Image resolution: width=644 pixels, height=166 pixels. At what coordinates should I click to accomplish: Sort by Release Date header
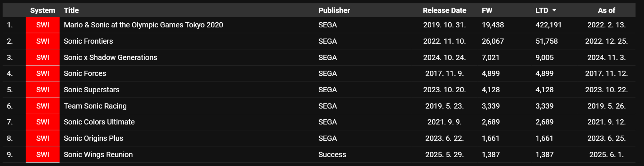(444, 10)
